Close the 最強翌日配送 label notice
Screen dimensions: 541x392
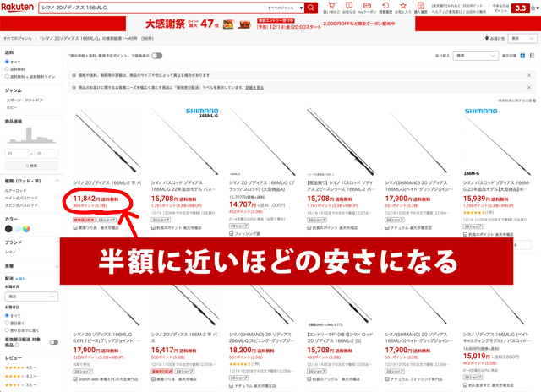(x=529, y=88)
